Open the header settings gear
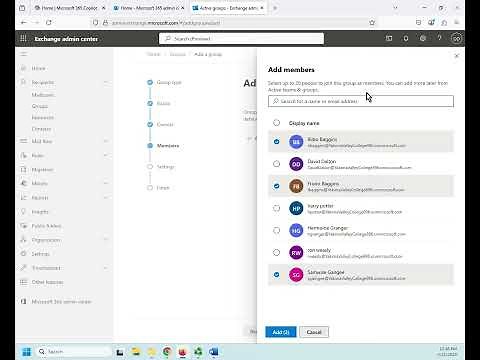The width and height of the screenshot is (480, 360). (423, 38)
